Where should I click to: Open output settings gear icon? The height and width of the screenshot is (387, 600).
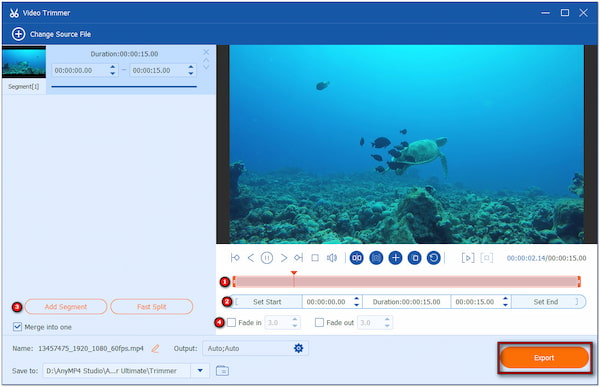coord(298,348)
